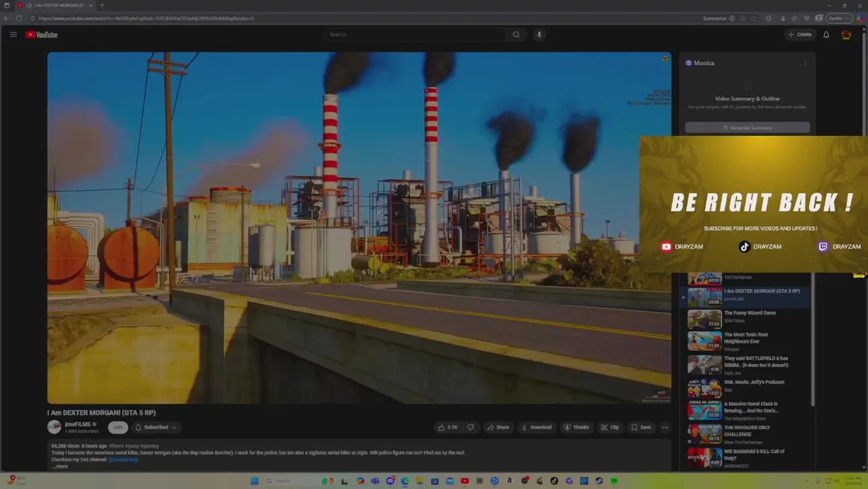Focus the YouTube search field
The image size is (868, 489).
(x=415, y=35)
